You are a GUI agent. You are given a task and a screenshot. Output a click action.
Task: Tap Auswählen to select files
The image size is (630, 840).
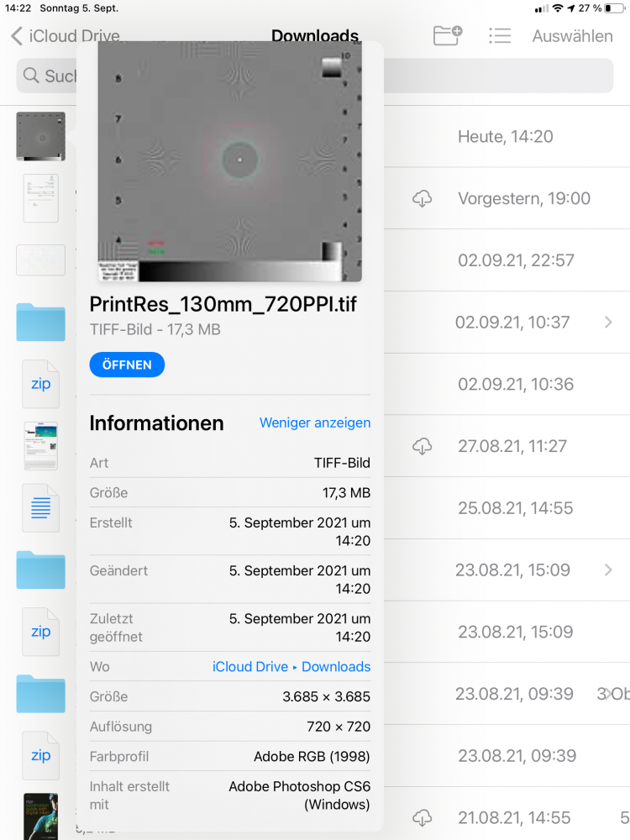click(572, 36)
